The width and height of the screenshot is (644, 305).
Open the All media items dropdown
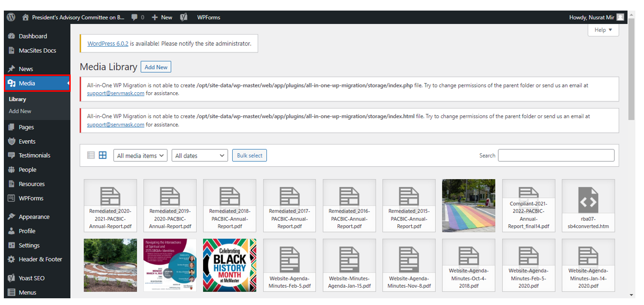click(140, 155)
